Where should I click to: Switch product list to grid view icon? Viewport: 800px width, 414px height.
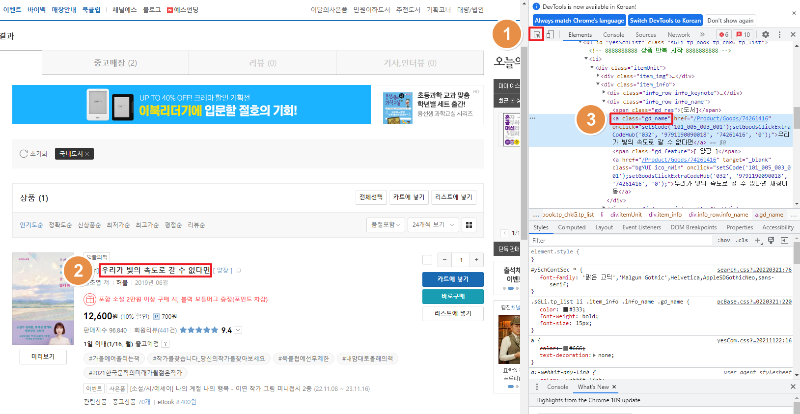[x=469, y=225]
